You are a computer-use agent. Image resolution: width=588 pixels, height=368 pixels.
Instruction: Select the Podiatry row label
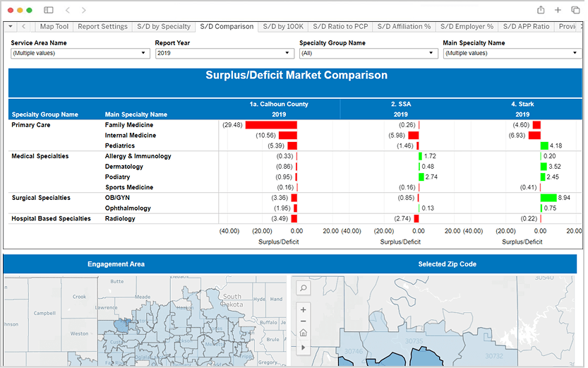(x=117, y=177)
